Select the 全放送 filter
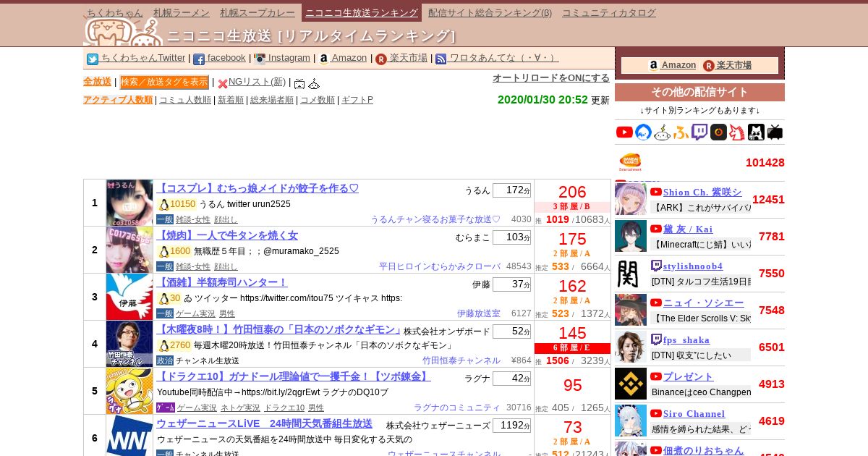Image resolution: width=868 pixels, height=456 pixels. click(97, 82)
